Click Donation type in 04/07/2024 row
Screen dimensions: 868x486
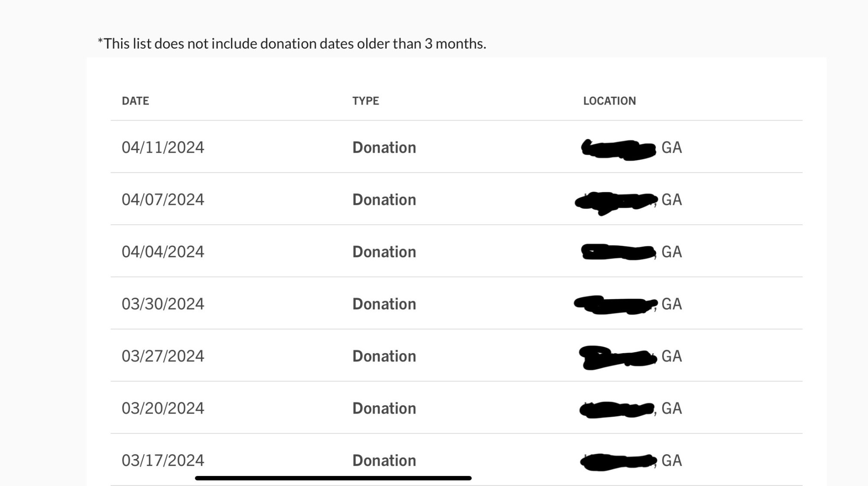384,200
